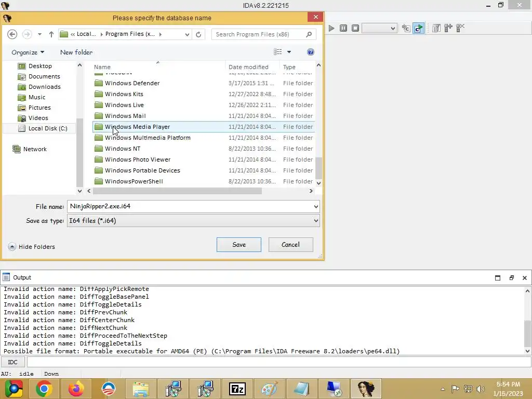
Task: Pause the debugged process in toolbar
Action: click(343, 28)
